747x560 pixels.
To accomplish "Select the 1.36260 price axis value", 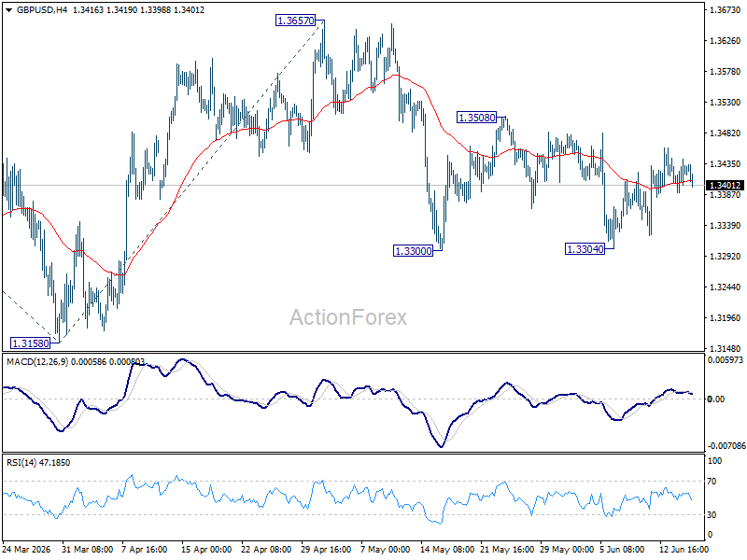I will click(x=726, y=41).
